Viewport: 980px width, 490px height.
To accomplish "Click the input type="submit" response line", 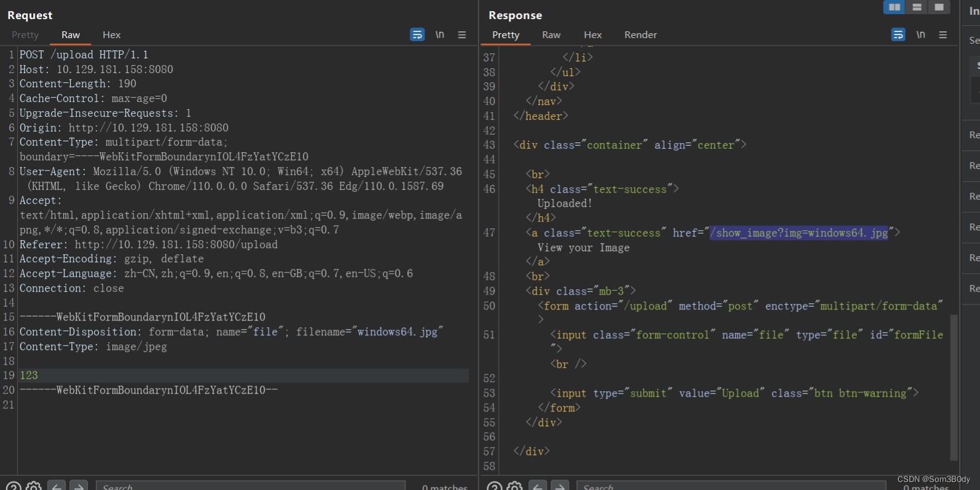I will [x=734, y=393].
